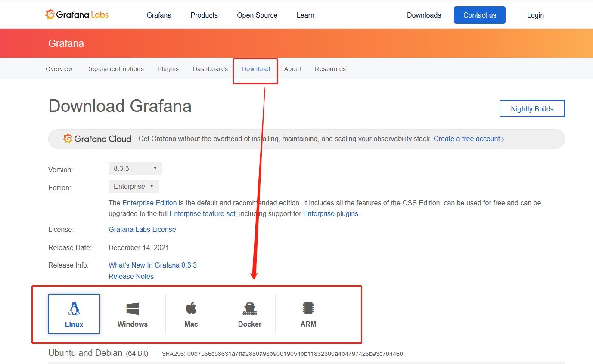The height and width of the screenshot is (364, 593).
Task: Open the Grafana Labs License link
Action: pyautogui.click(x=142, y=229)
